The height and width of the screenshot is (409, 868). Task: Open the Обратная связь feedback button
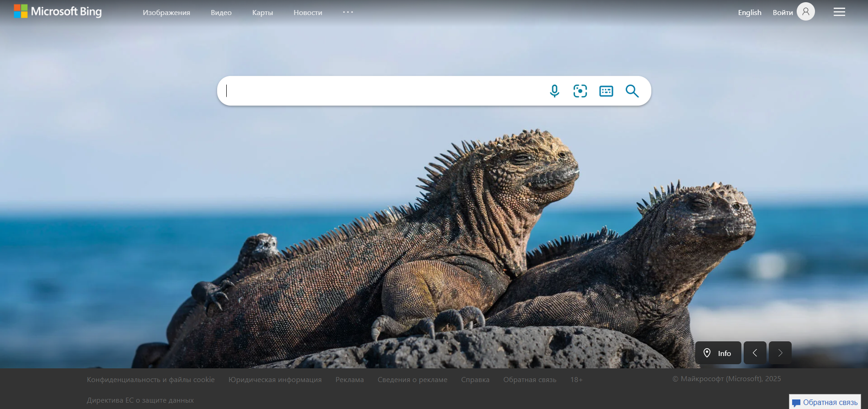tap(825, 402)
